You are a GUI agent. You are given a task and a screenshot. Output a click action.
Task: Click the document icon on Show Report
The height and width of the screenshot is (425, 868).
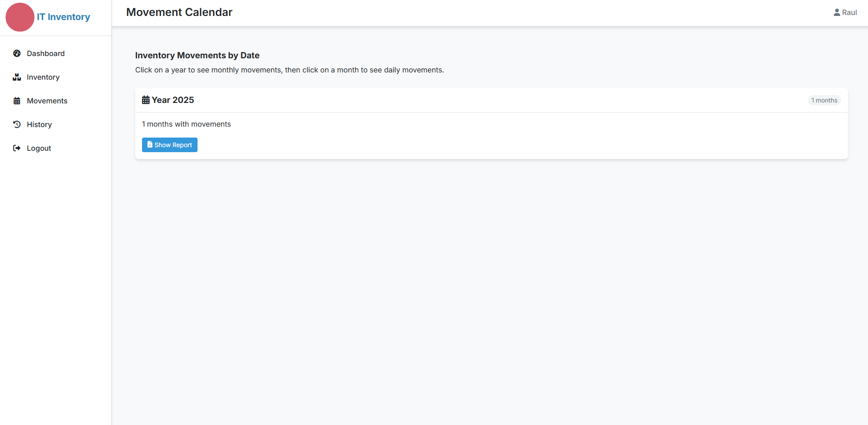pos(150,144)
